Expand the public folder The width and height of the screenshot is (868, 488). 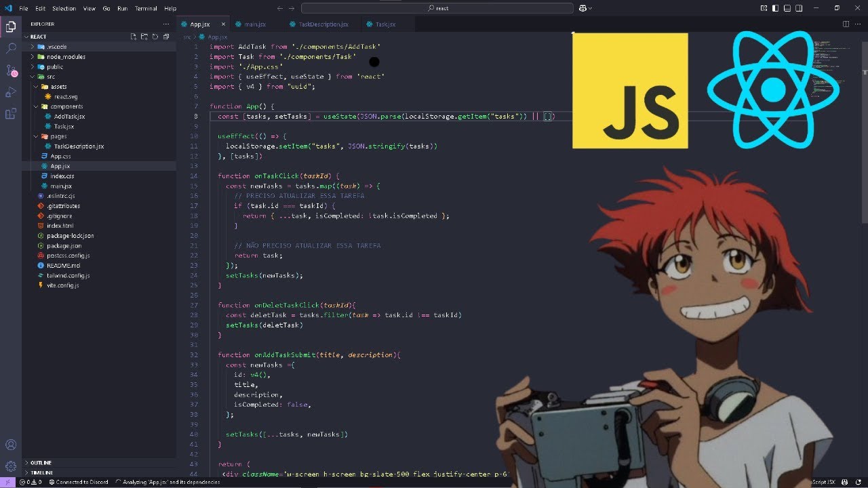[x=33, y=66]
